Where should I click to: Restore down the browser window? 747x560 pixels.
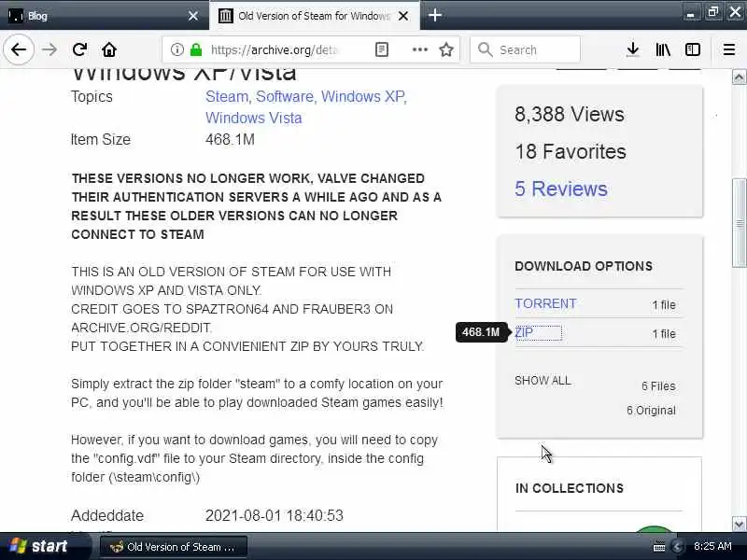coord(712,12)
